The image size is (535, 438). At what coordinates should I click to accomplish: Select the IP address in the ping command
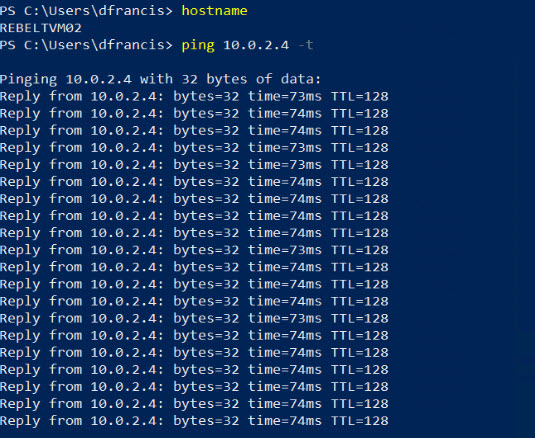[x=256, y=45]
